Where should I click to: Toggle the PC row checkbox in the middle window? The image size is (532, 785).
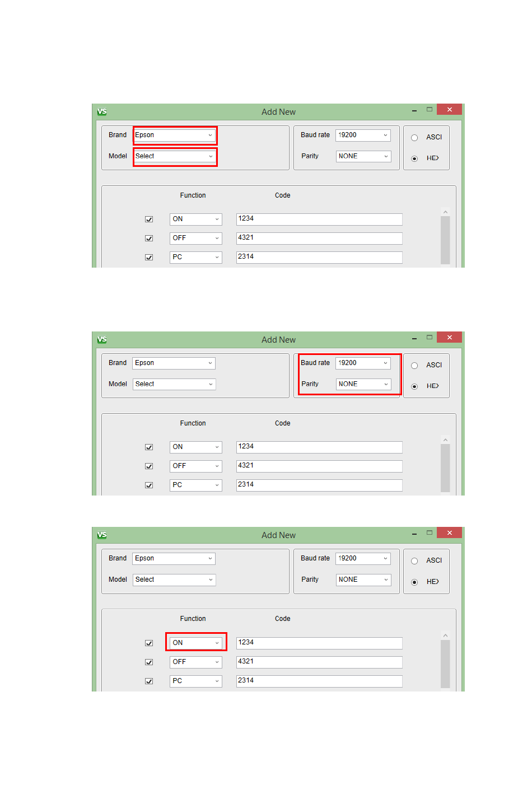point(149,485)
